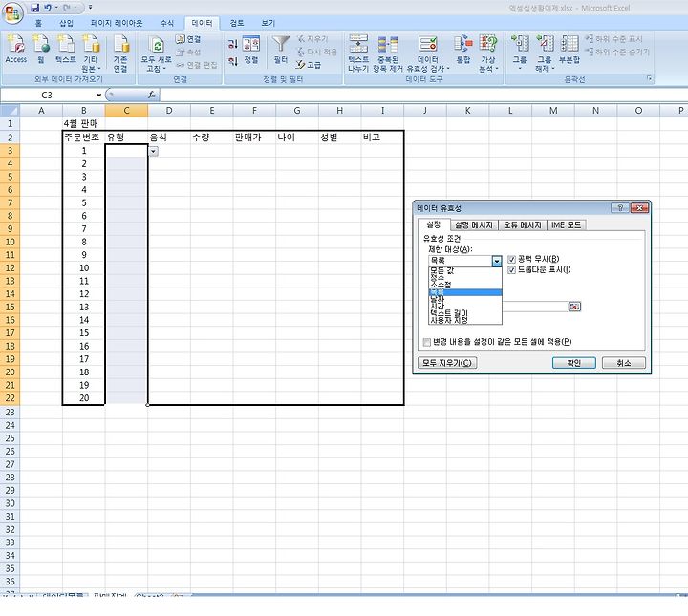Open the 보기 ribbon tab

pos(269,23)
